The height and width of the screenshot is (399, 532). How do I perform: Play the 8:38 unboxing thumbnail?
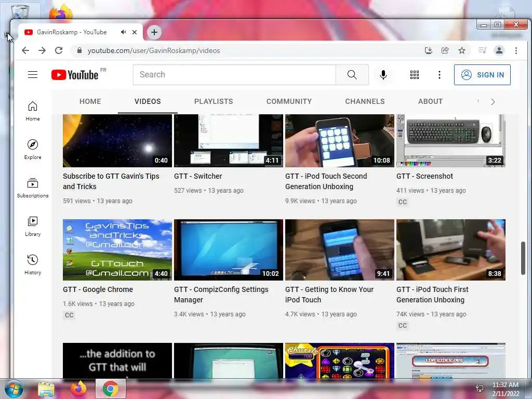click(451, 250)
